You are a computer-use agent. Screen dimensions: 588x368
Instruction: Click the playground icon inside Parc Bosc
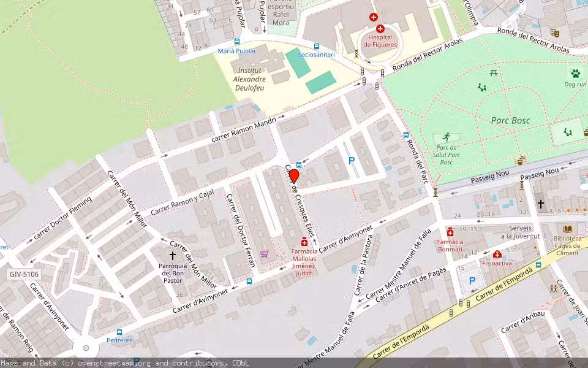coord(481,88)
